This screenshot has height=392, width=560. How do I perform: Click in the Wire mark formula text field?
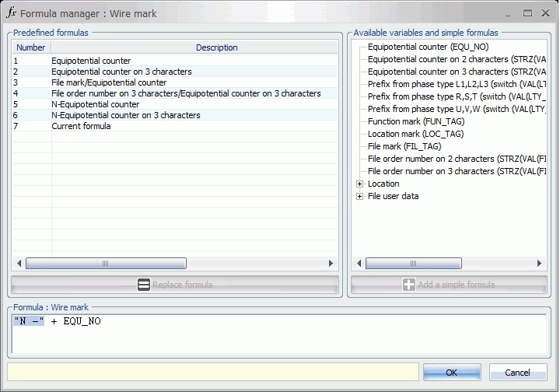click(279, 334)
